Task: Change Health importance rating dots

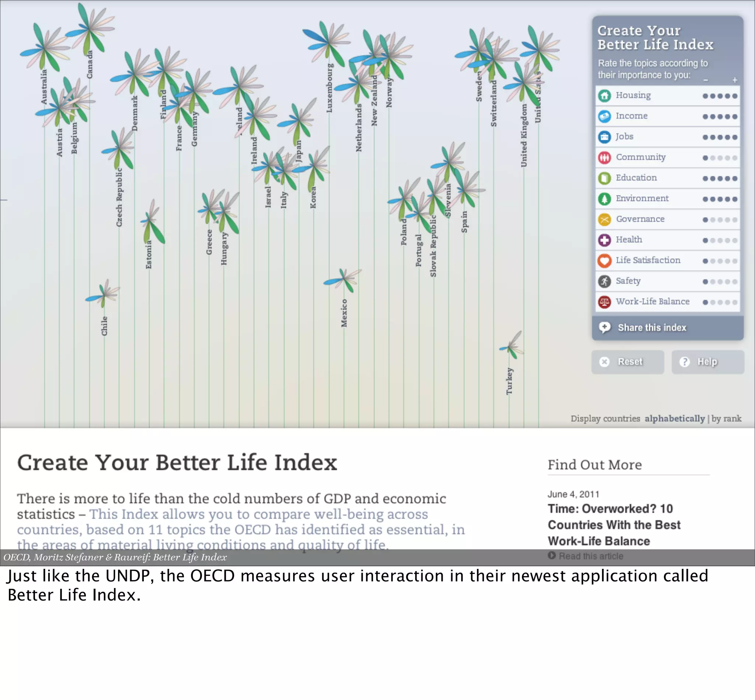Action: click(720, 241)
